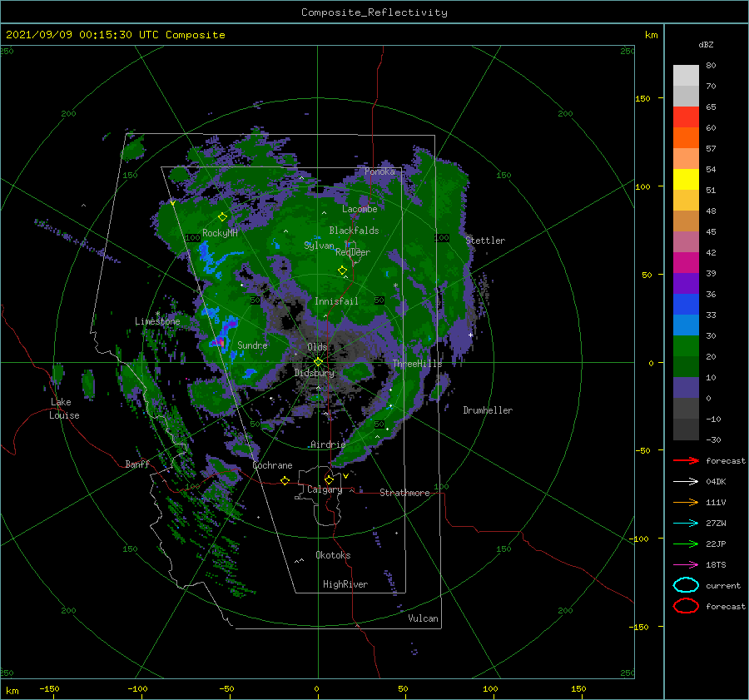Click the yellow diamond marker near RockyMH
The width and height of the screenshot is (749, 700).
point(222,217)
